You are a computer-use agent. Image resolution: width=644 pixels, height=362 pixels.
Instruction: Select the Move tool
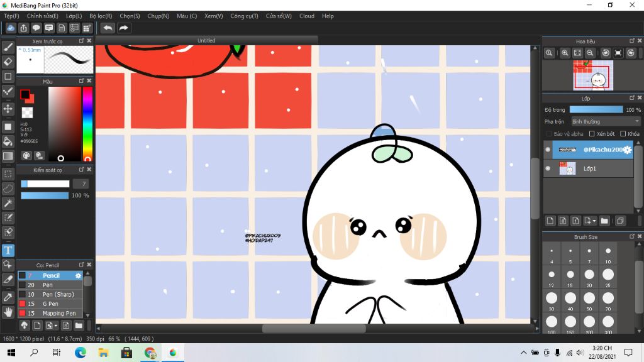pyautogui.click(x=8, y=109)
